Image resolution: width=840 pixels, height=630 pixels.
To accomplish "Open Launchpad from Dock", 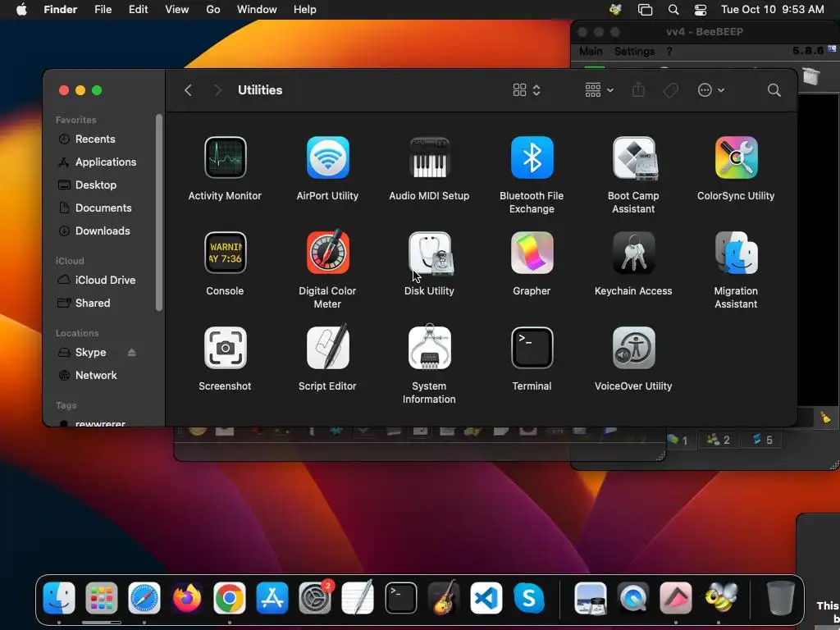I will [101, 597].
